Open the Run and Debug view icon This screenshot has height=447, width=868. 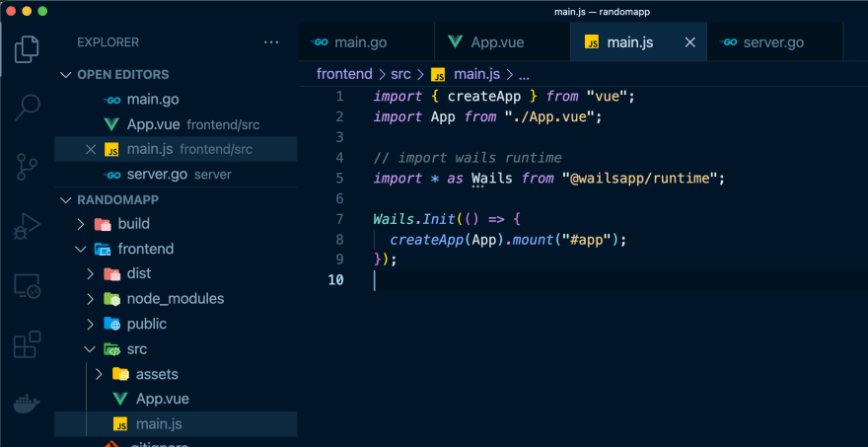(x=27, y=227)
